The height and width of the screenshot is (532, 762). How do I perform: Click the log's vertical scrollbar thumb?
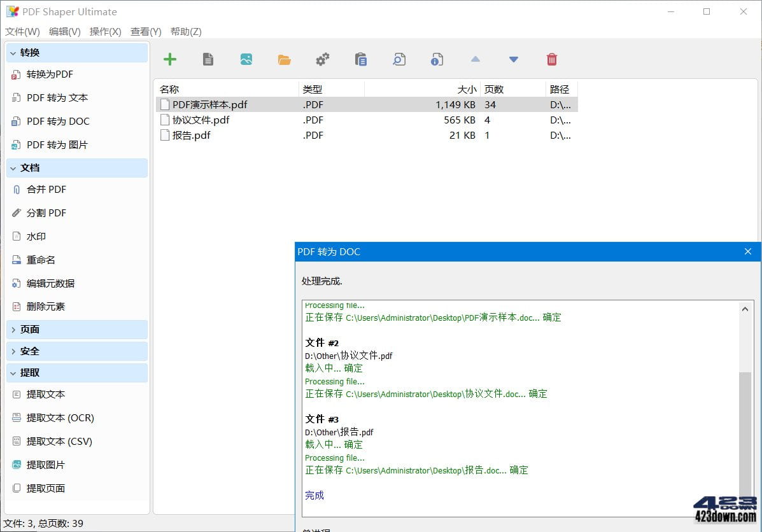coord(745,436)
